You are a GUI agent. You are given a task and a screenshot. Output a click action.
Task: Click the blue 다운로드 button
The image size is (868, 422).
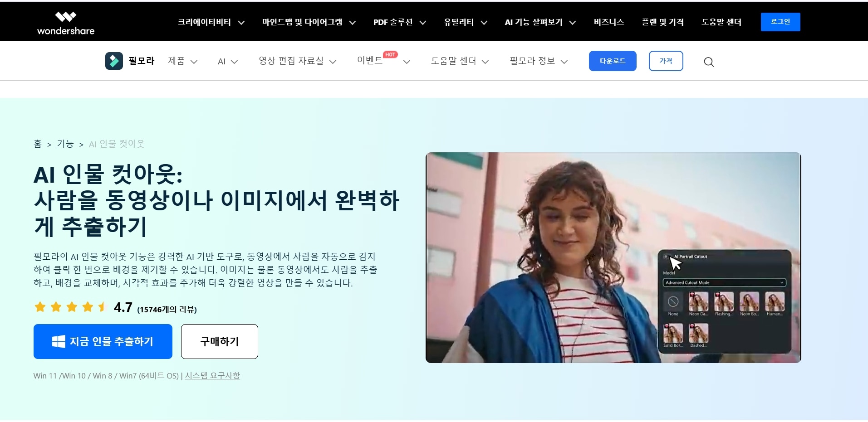coord(613,61)
